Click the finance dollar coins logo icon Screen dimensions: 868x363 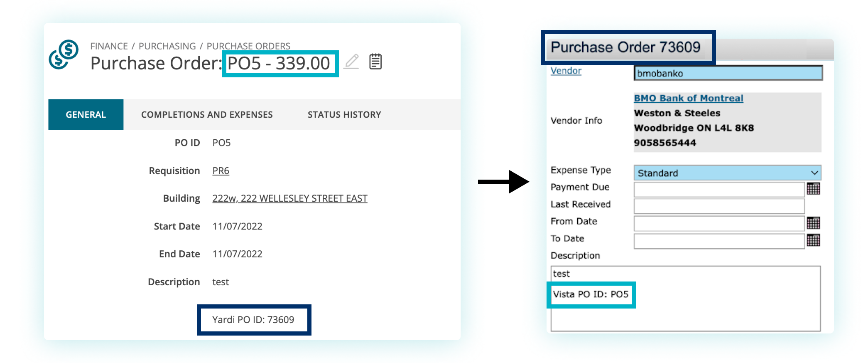coord(64,54)
